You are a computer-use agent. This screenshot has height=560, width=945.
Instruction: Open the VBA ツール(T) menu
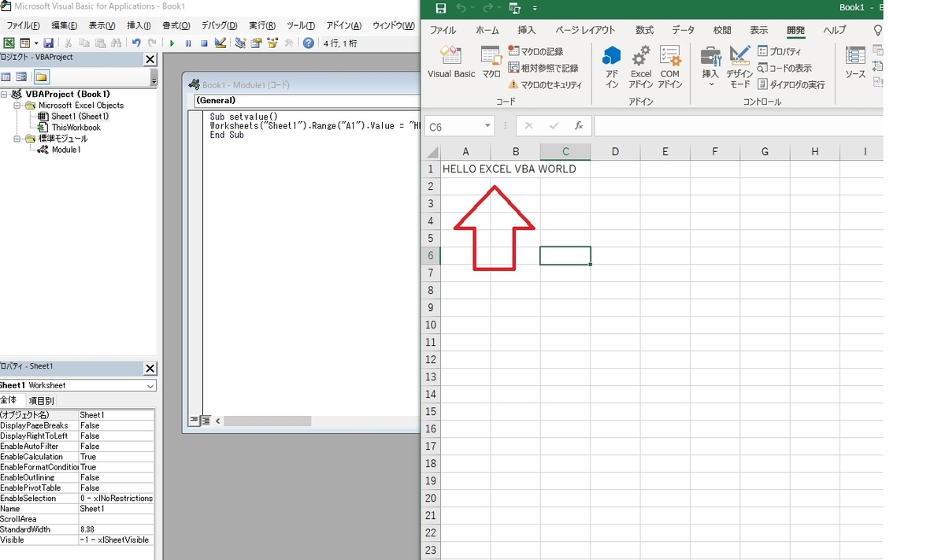[x=301, y=25]
